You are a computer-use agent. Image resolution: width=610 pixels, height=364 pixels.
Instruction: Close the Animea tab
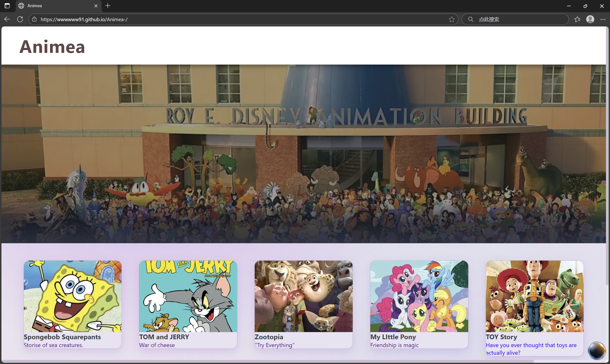[96, 6]
